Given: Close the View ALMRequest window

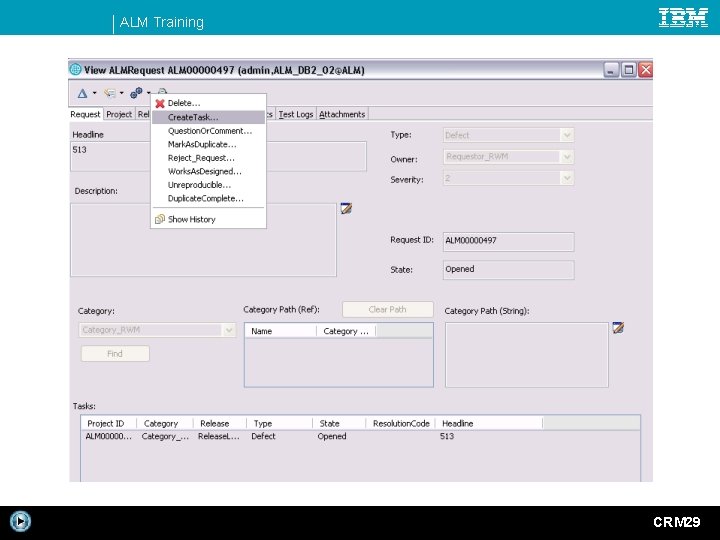Looking at the screenshot, I should point(645,70).
